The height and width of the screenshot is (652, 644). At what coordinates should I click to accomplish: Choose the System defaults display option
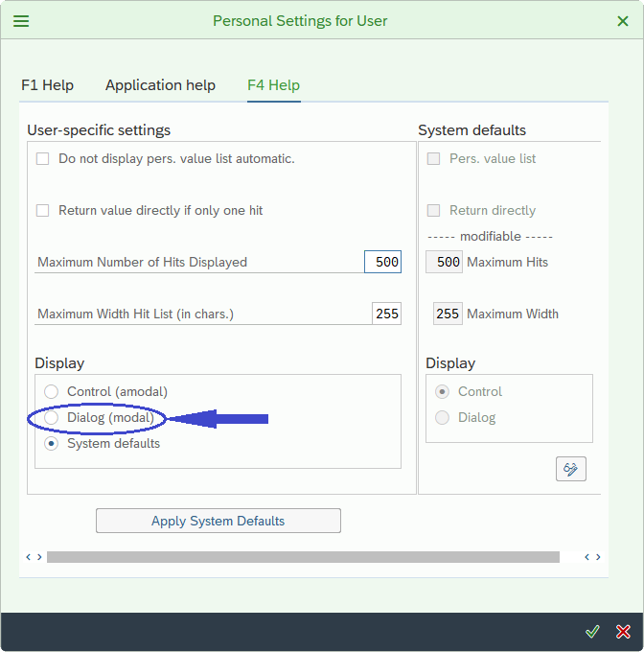tap(52, 444)
